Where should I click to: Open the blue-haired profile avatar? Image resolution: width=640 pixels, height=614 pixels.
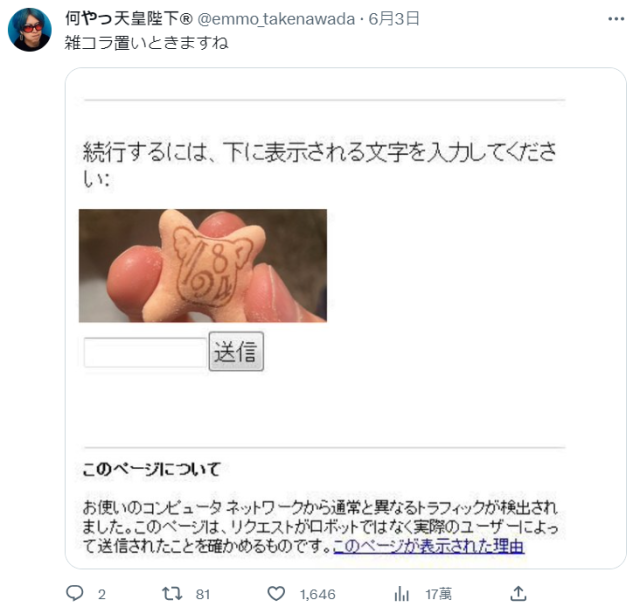(30, 30)
